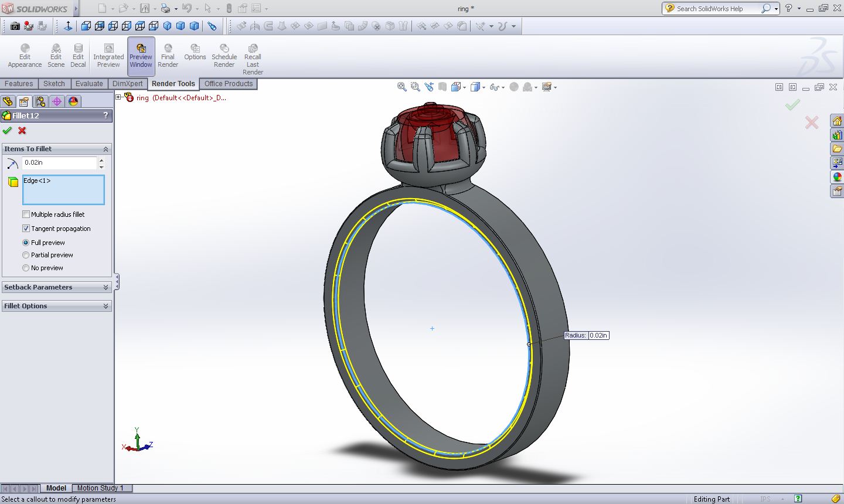This screenshot has height=504, width=844.
Task: Click Recall Last Render
Action: pyautogui.click(x=253, y=59)
